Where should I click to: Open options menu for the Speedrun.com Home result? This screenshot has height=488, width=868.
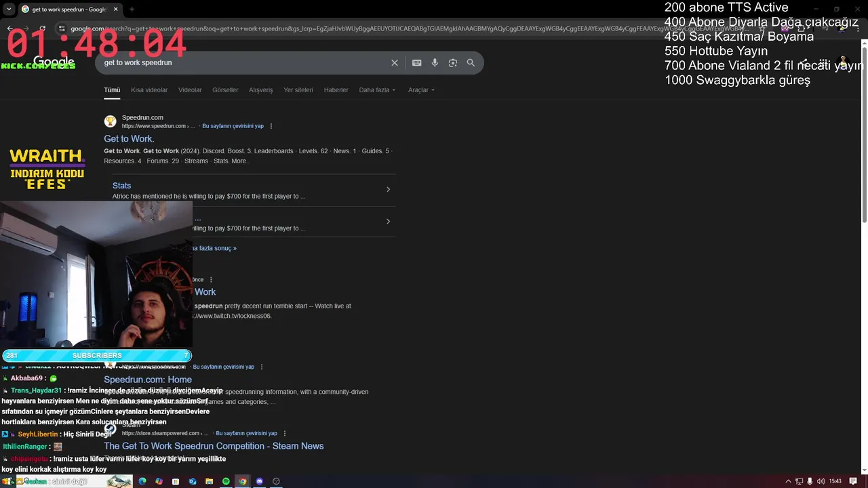click(x=262, y=367)
